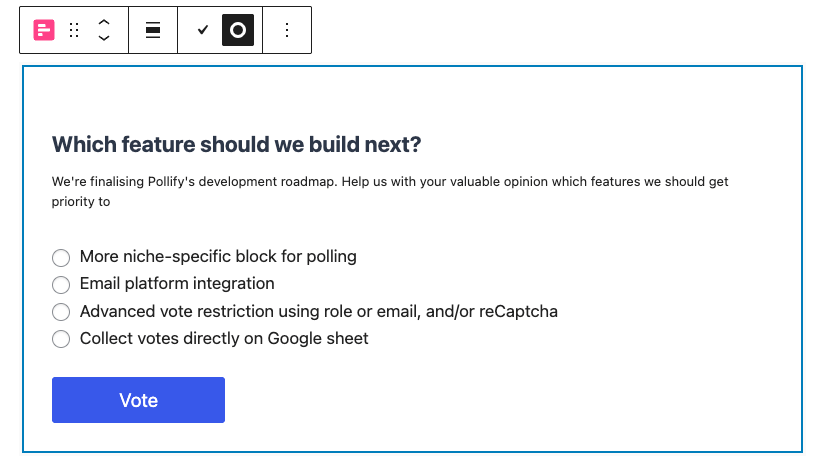Screen dimensions: 826x466
Task: Click the 'Collect votes directly on Google sheet' label
Action: pos(224,339)
